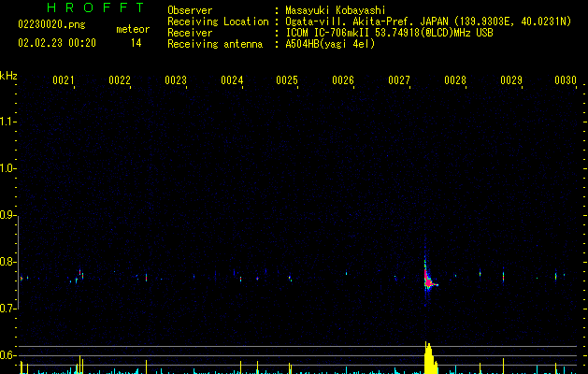
Task: Click the 0023 time marker
Action: [176, 80]
